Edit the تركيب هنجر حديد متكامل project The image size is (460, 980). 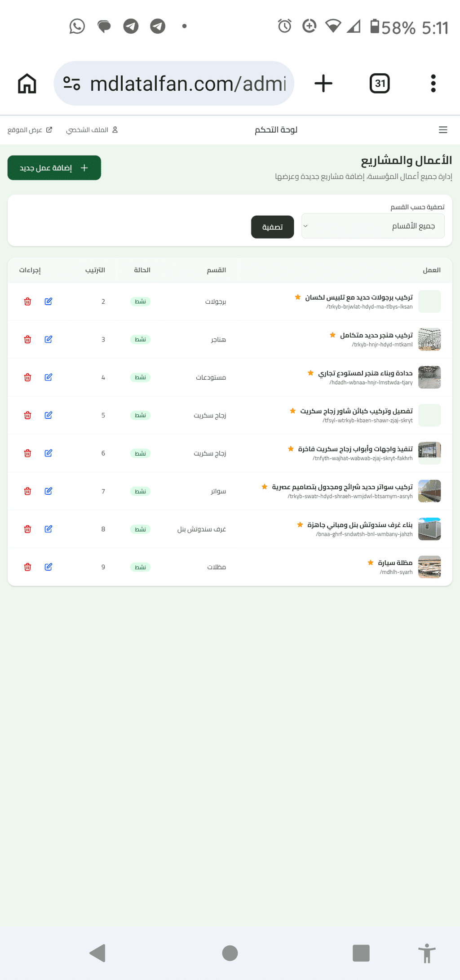tap(49, 339)
